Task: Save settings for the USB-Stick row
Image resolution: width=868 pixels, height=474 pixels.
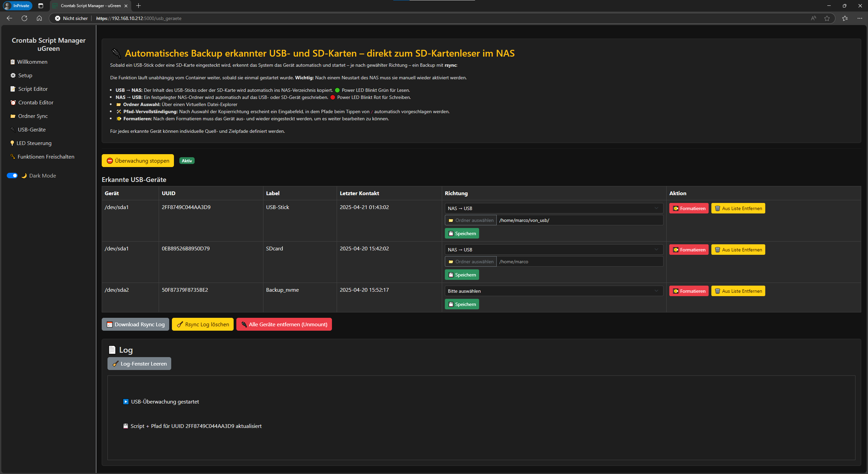Action: tap(462, 233)
